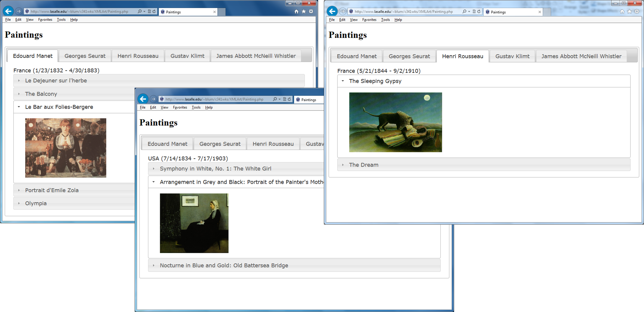644x312 pixels.
Task: Open Help menu in right window
Action: [398, 19]
